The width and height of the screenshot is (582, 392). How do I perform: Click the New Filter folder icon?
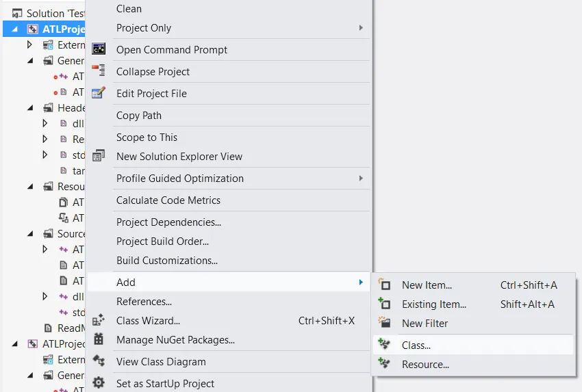(x=384, y=323)
